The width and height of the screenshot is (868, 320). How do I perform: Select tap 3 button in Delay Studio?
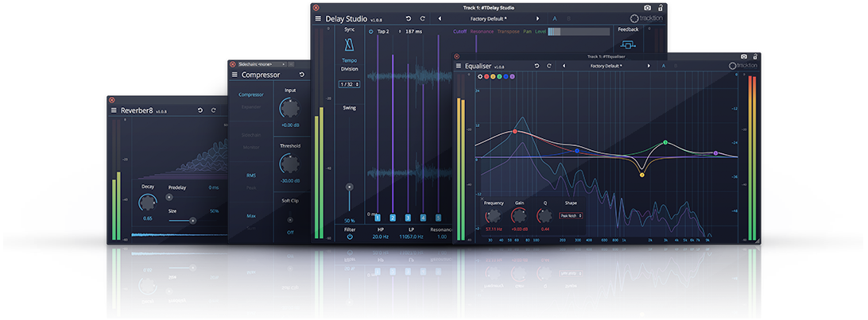408,218
